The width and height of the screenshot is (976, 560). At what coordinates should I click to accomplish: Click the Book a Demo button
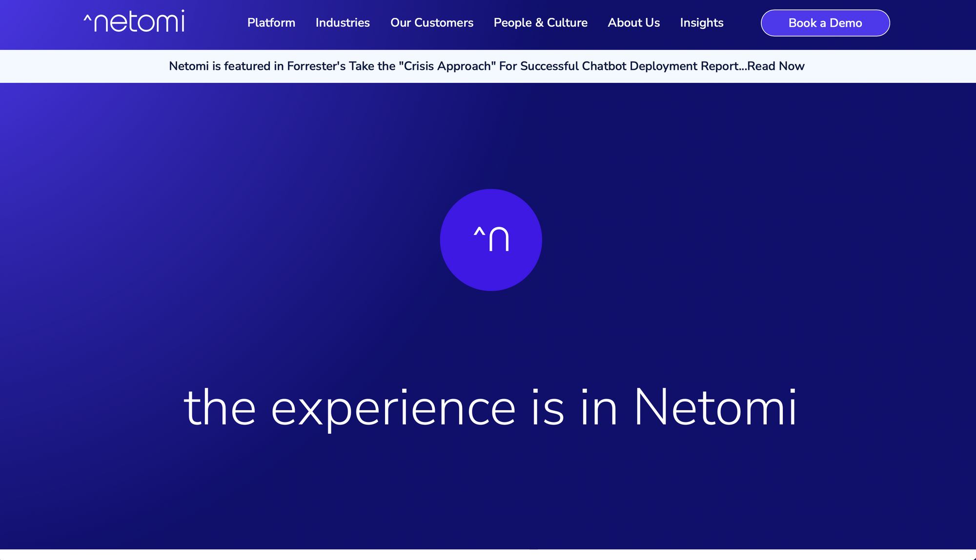pyautogui.click(x=825, y=23)
